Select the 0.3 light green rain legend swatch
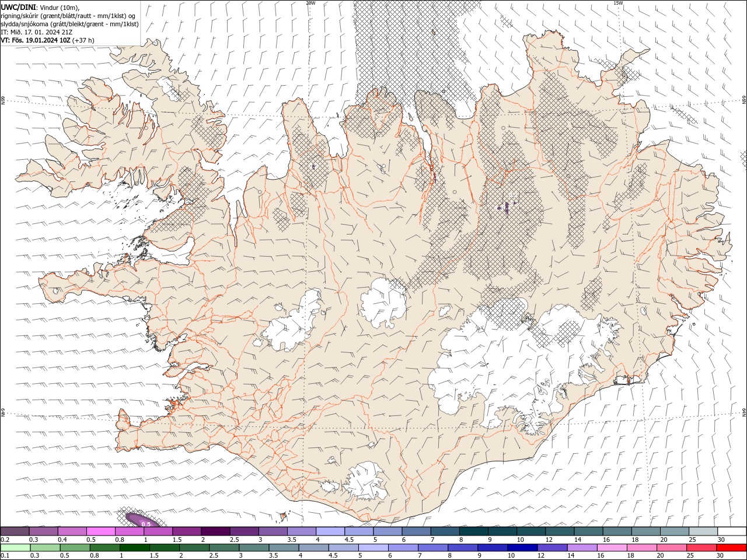This screenshot has width=747, height=560. pos(45,548)
